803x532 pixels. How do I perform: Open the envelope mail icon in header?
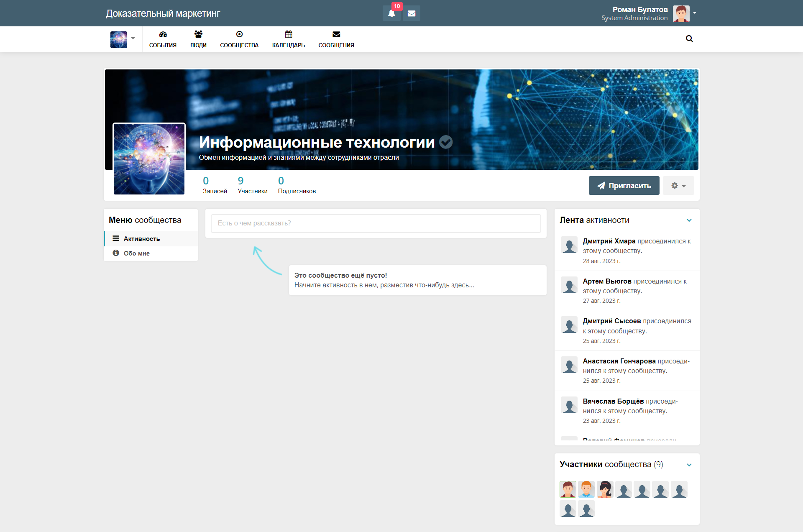412,13
